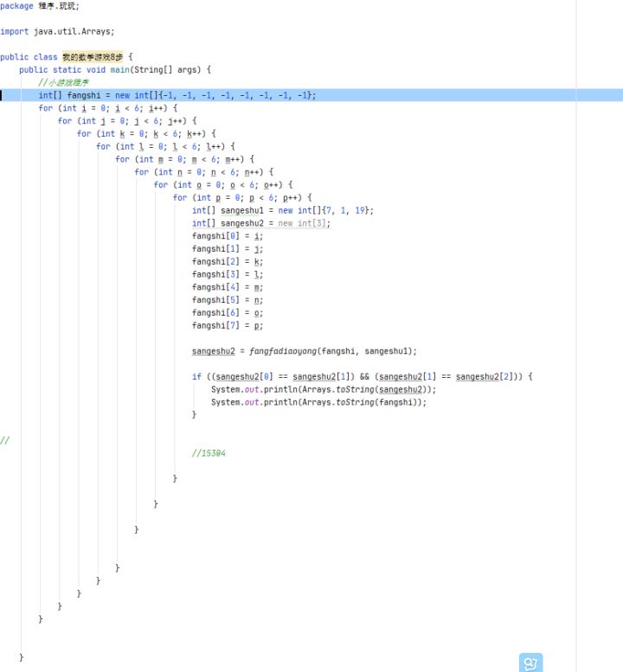Screen dimensions: 623x672
Task: Click the greyed-out 'new int[3]' expression
Action: coord(304,223)
